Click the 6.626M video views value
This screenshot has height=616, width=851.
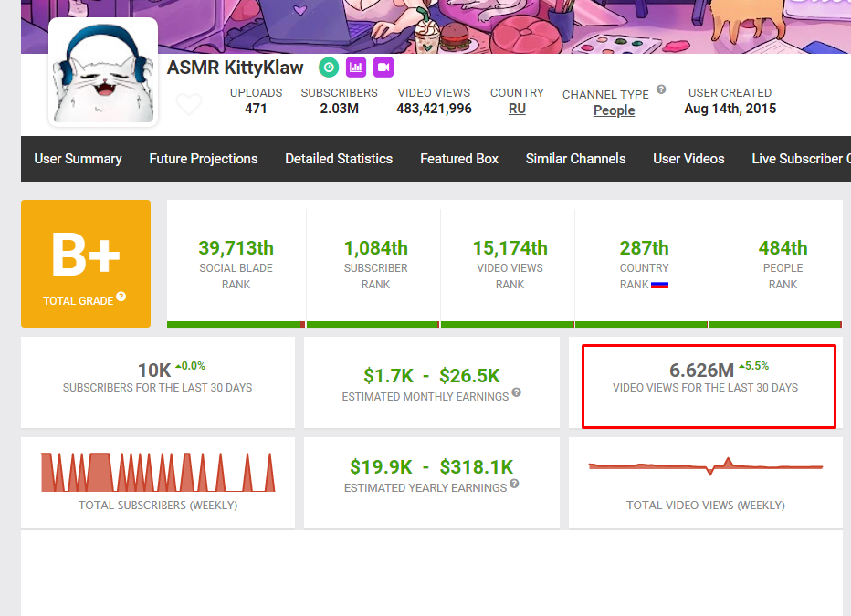click(701, 371)
